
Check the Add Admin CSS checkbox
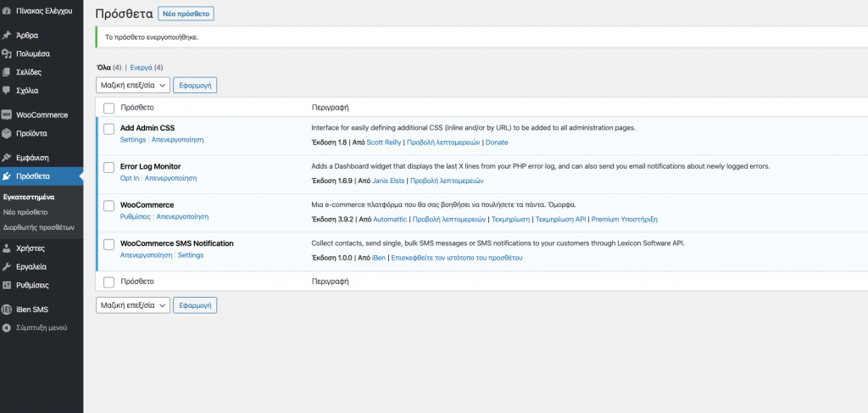109,129
